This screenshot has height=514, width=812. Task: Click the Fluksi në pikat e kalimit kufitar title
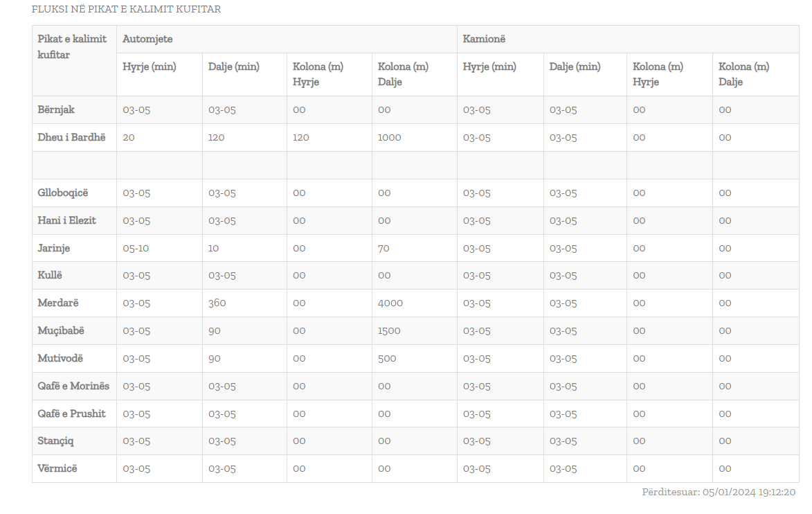point(126,10)
